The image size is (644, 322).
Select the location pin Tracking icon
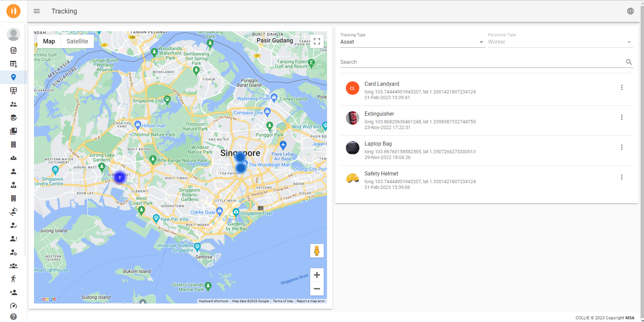(x=13, y=77)
